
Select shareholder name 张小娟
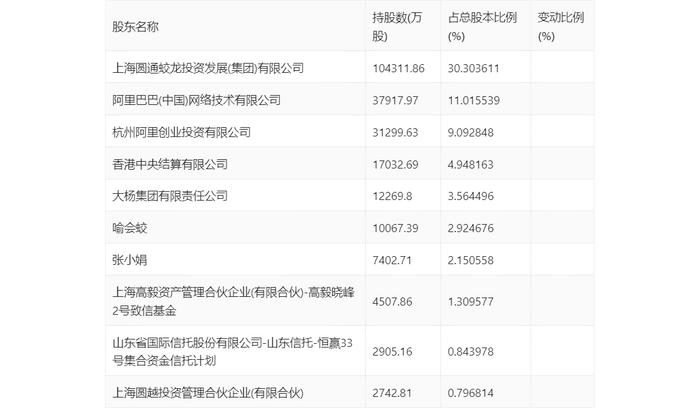click(129, 260)
